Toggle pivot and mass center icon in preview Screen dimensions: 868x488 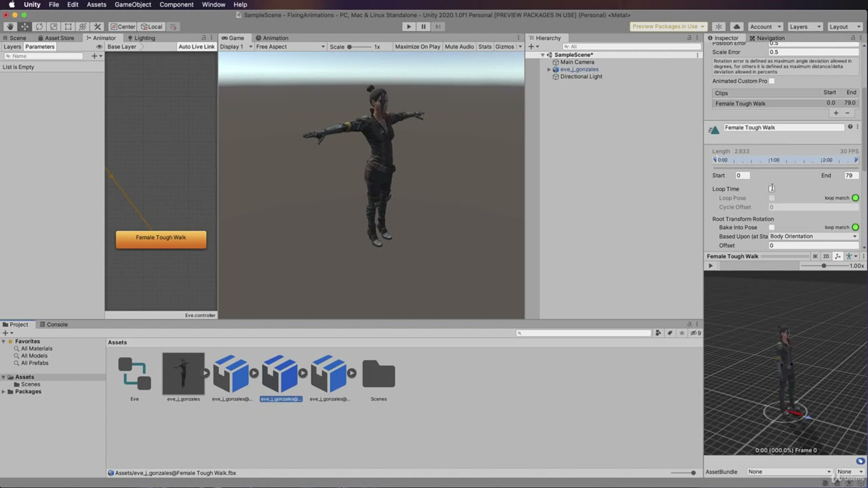(837, 257)
